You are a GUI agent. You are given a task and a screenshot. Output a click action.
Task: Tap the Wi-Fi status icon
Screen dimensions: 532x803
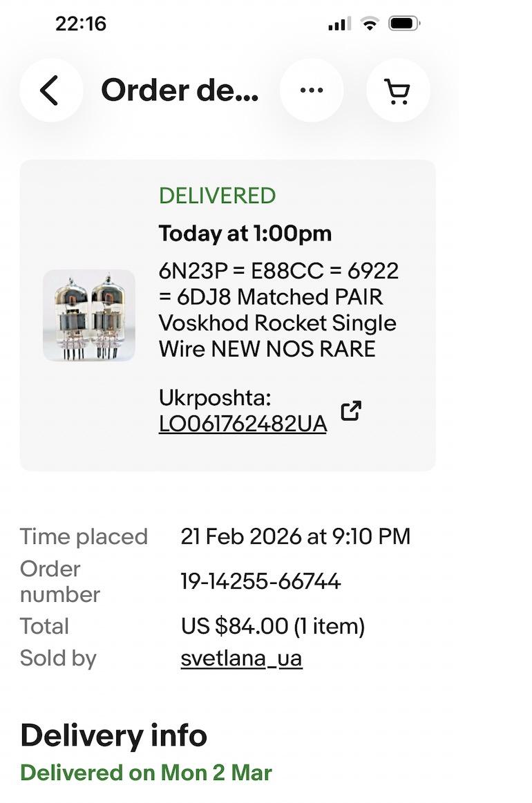tap(370, 24)
